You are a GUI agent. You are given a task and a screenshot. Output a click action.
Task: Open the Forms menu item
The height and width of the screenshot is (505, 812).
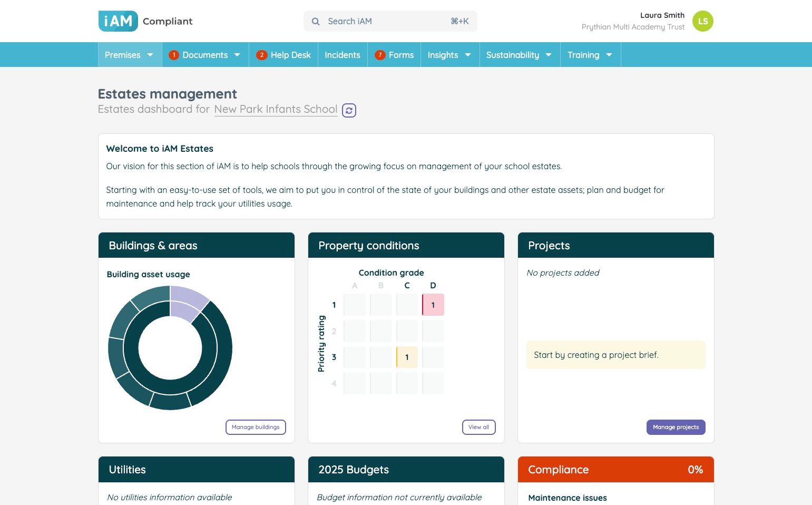[401, 55]
